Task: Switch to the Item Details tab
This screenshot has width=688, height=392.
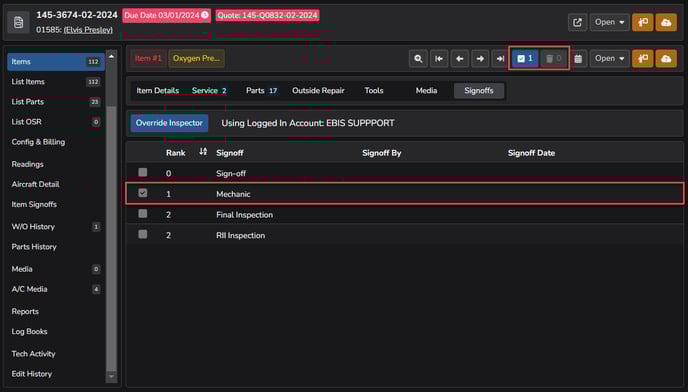Action: 158,90
